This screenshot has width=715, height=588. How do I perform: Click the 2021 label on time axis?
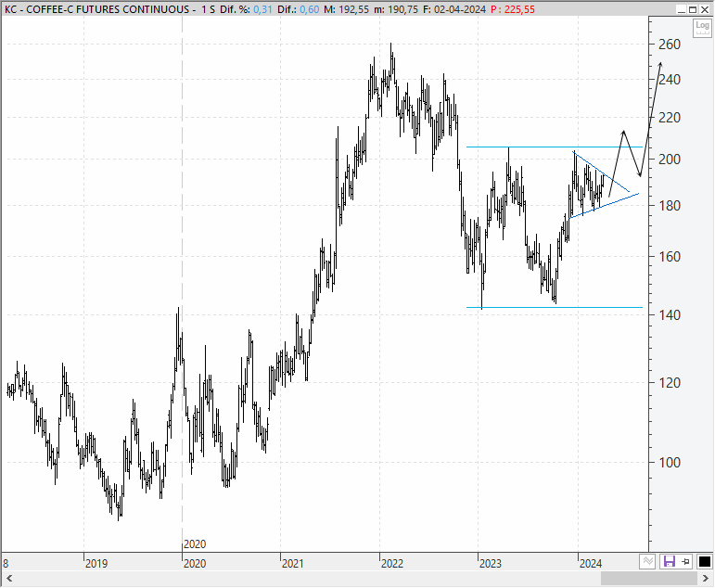[x=292, y=564]
